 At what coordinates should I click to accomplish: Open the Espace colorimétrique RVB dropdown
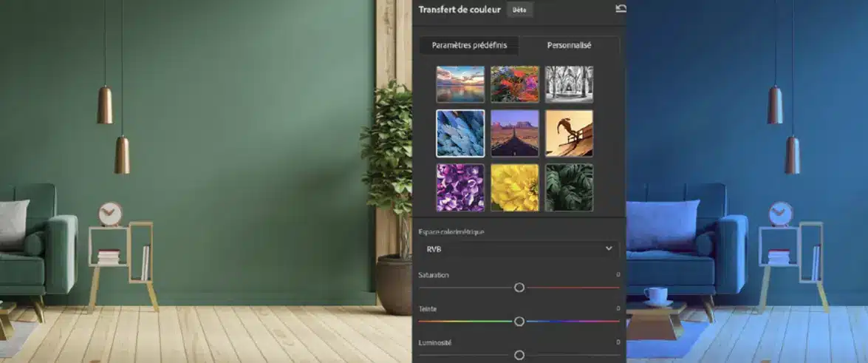click(519, 249)
